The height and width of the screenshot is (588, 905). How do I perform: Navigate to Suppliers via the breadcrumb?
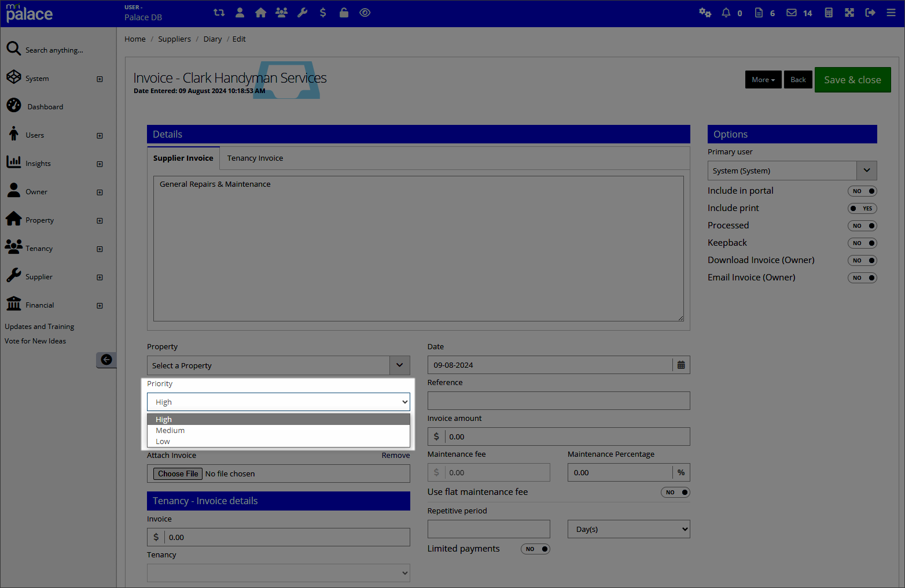coord(174,39)
